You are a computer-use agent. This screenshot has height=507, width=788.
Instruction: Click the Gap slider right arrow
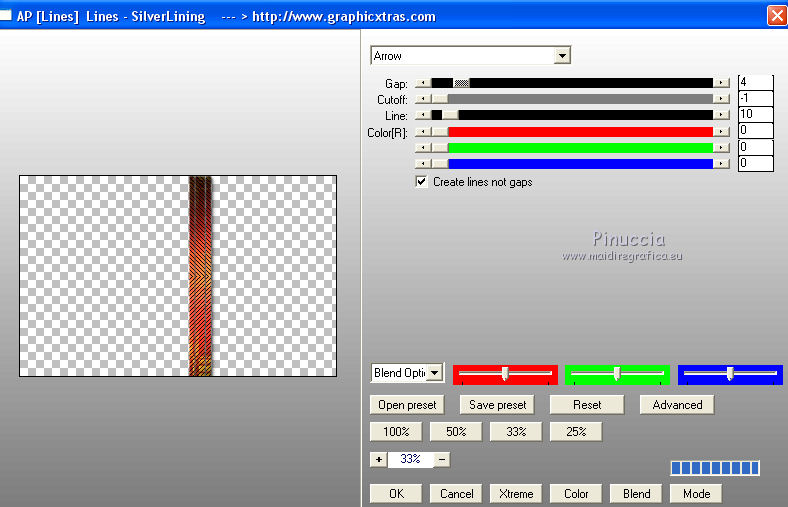click(721, 83)
